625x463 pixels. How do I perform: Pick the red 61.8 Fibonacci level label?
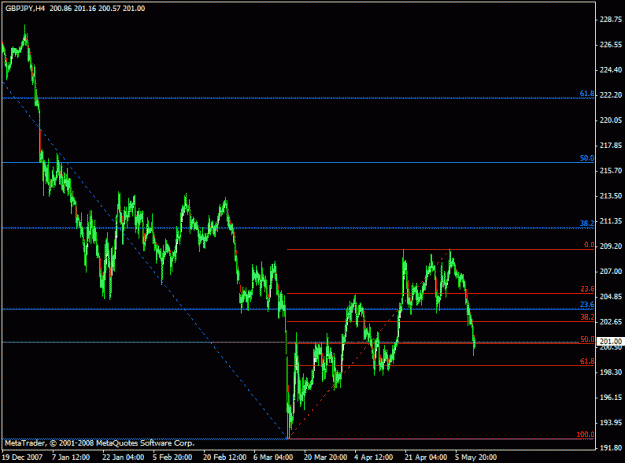587,361
